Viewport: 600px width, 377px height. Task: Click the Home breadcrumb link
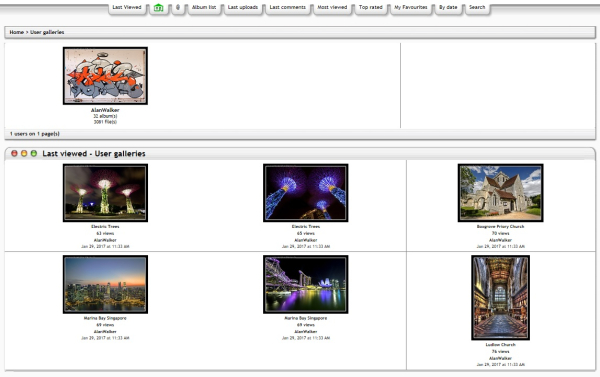pos(16,32)
